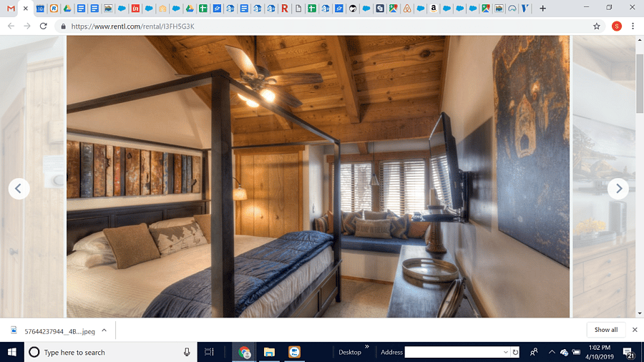
Task: Show hidden system tray icons
Action: pos(552,352)
